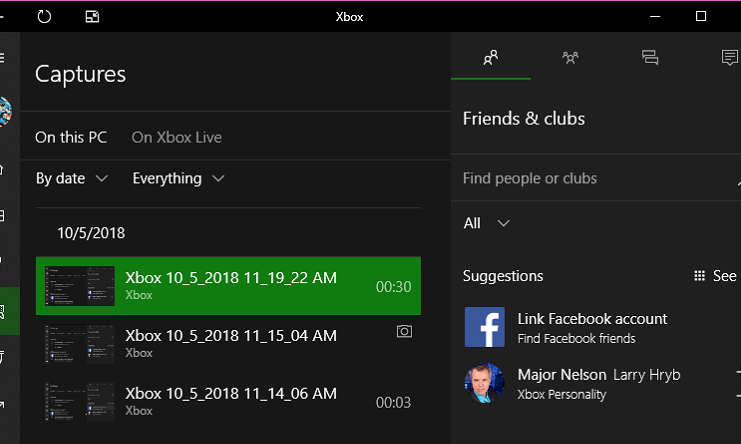This screenshot has width=741, height=444.
Task: Switch to On Xbox Live tab
Action: 176,137
